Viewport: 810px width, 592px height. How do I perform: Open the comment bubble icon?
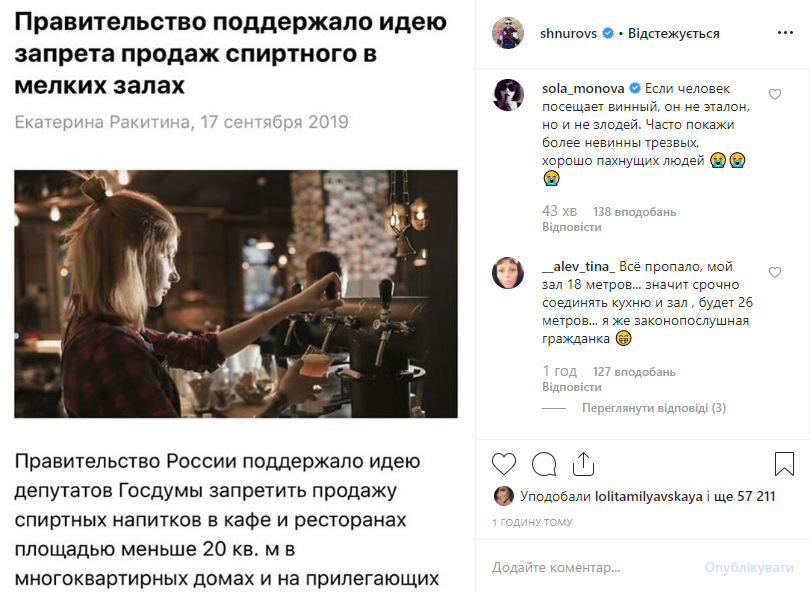[x=544, y=463]
